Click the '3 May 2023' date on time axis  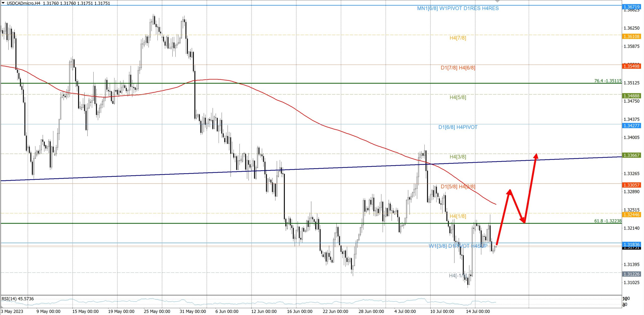tap(12, 311)
